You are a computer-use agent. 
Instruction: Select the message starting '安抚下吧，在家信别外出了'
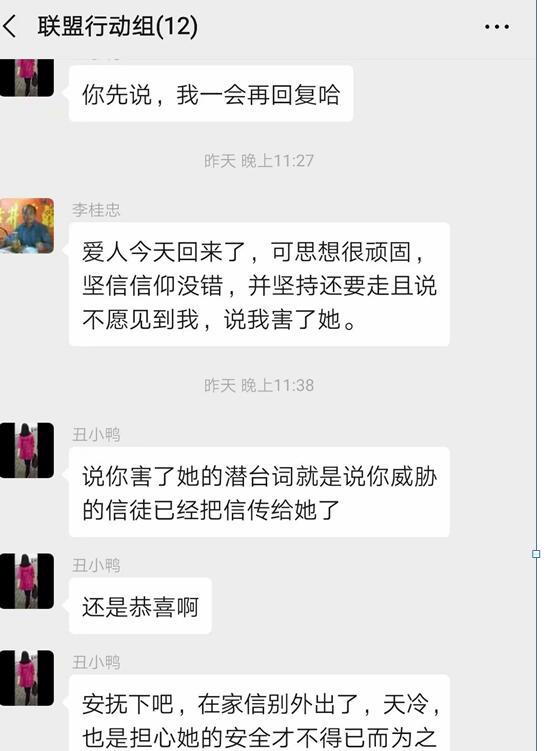tap(259, 713)
